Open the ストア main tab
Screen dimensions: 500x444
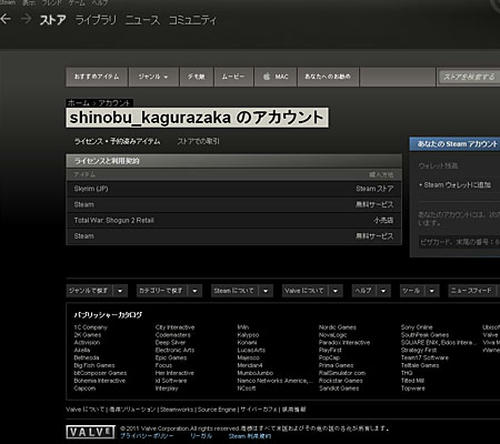pos(53,20)
